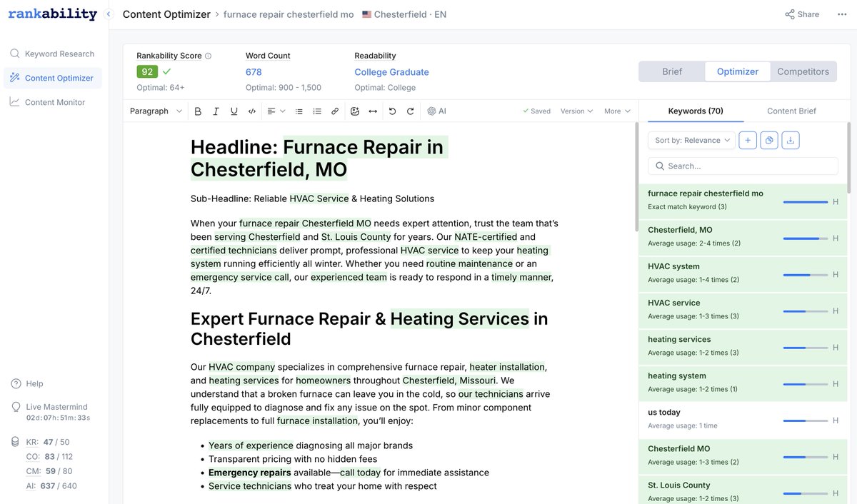
Task: Open the Sort by: Relevance dropdown
Action: click(691, 141)
